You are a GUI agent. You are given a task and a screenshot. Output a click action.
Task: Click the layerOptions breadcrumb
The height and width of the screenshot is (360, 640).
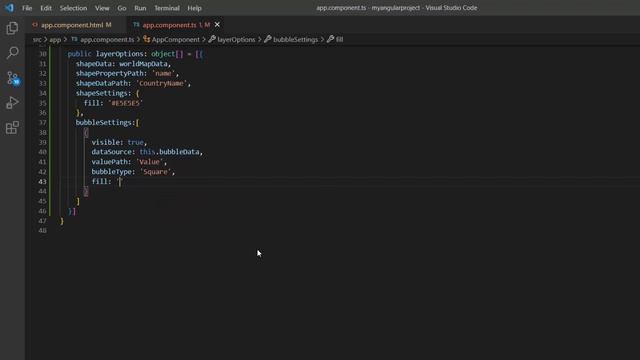click(x=232, y=40)
